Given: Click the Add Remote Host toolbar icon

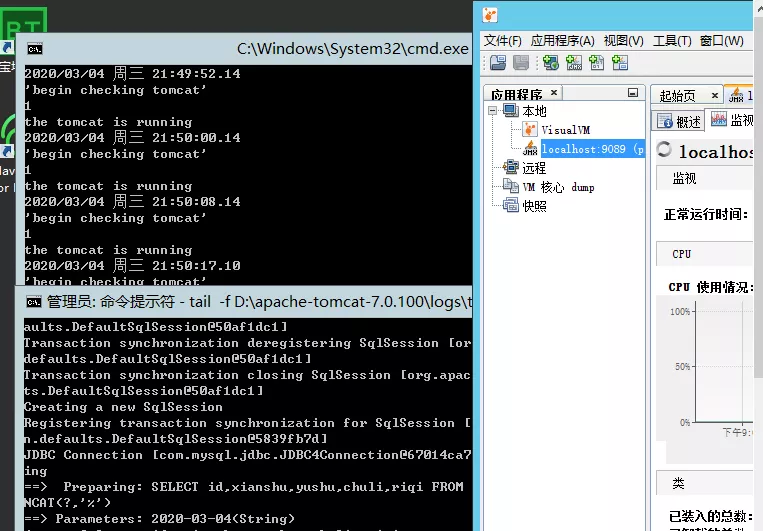Looking at the screenshot, I should coord(550,63).
